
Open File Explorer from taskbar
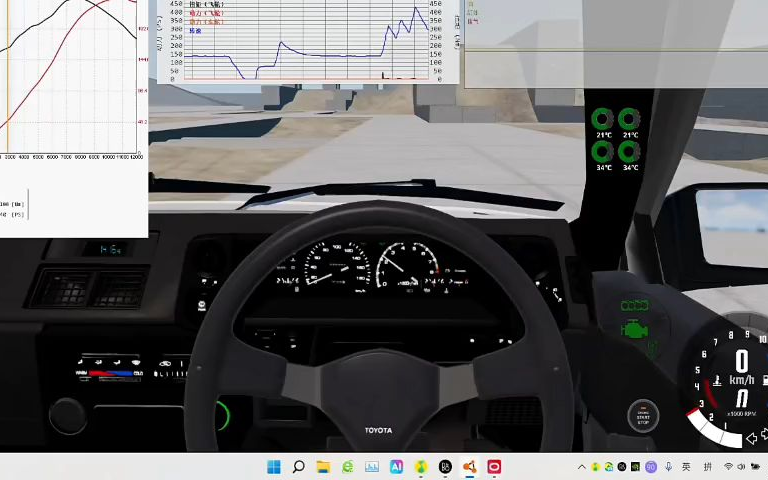(x=323, y=467)
